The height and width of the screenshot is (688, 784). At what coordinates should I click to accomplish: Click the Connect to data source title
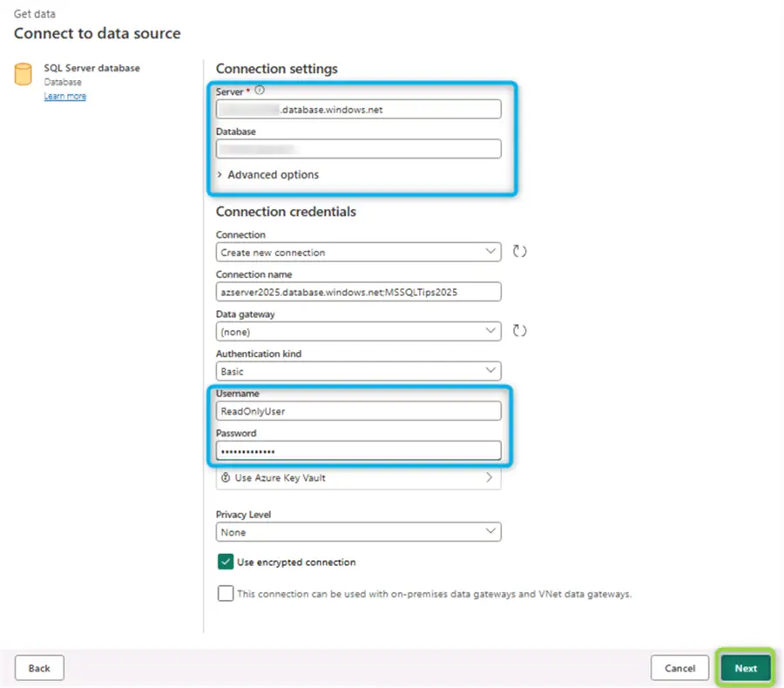coord(98,33)
